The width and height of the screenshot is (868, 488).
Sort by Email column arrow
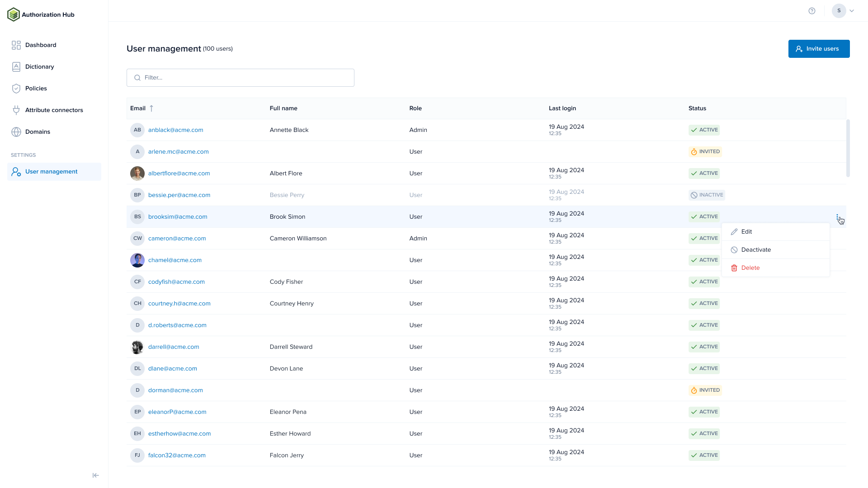click(x=151, y=108)
